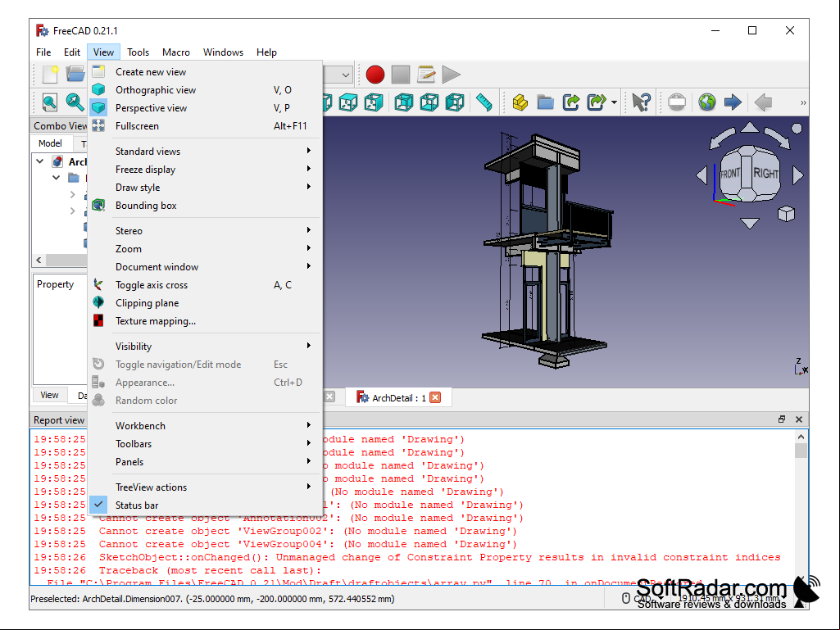Expand the Panels submenu

[x=205, y=462]
